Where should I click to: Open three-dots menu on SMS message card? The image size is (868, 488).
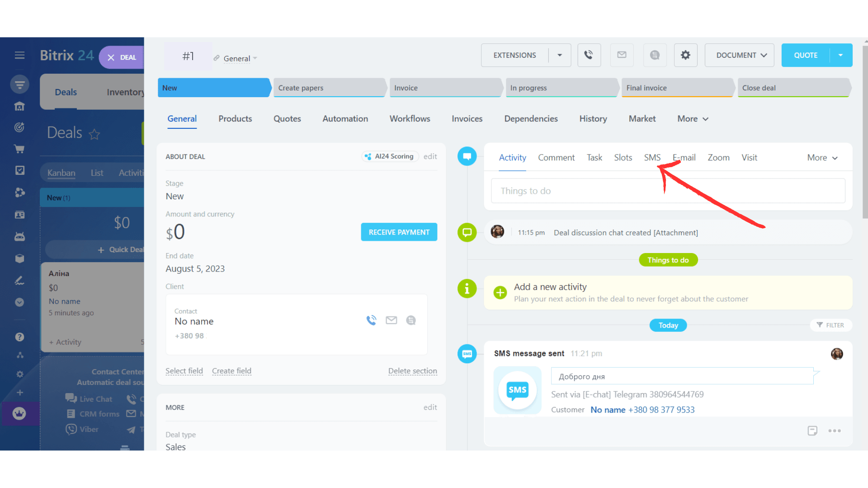click(x=835, y=431)
